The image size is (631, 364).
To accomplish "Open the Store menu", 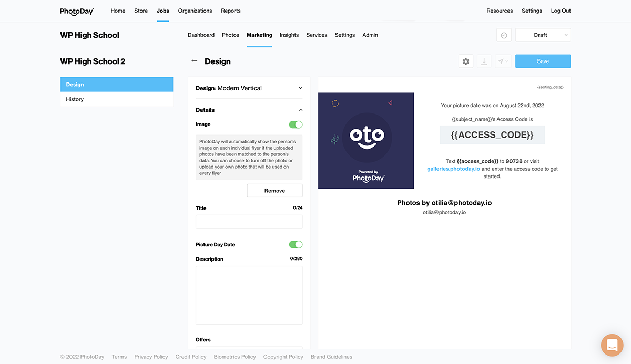I will [x=141, y=11].
